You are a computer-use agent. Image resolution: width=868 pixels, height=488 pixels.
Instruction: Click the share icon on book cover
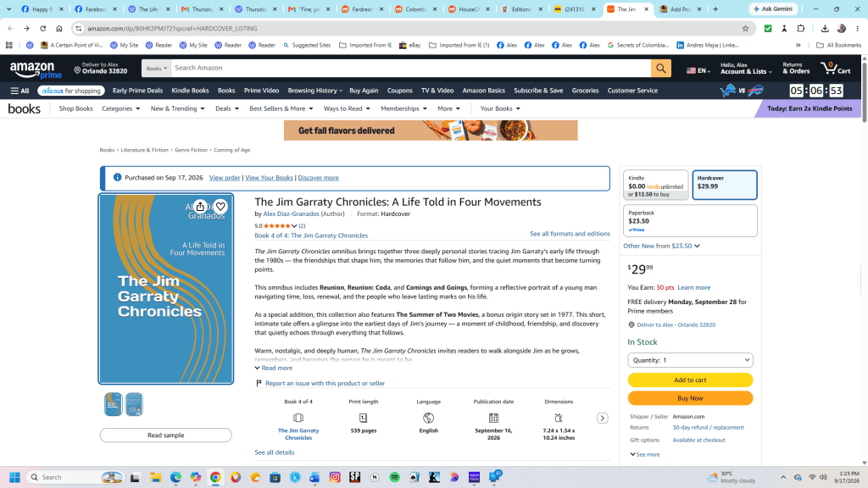[200, 207]
